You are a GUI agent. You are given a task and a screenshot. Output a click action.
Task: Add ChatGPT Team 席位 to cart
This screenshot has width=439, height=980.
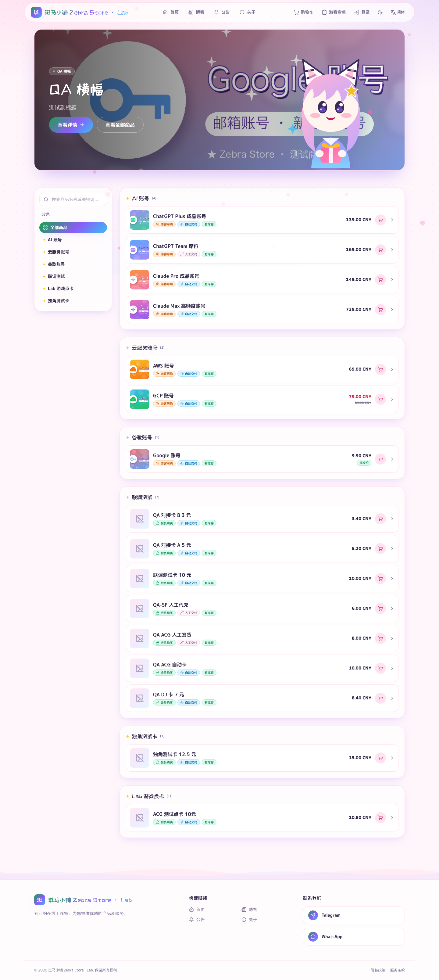click(380, 250)
